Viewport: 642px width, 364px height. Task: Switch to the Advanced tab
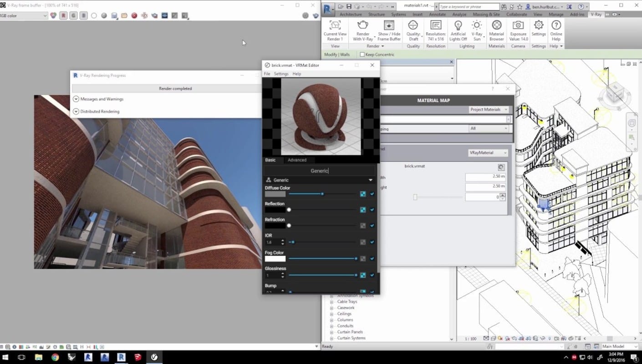point(297,160)
